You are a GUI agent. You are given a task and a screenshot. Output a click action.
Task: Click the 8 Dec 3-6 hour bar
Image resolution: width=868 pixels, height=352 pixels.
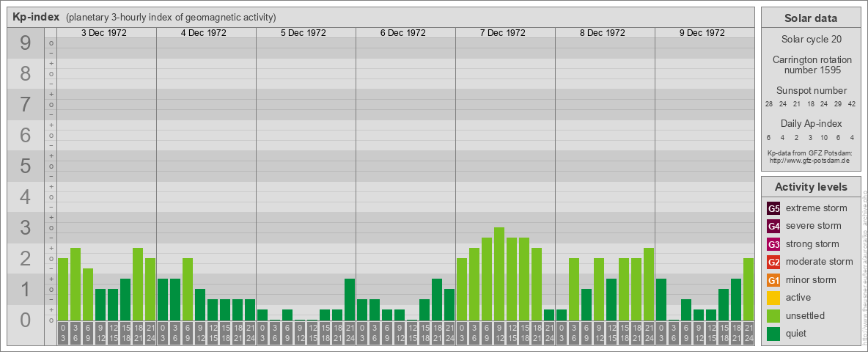point(574,290)
